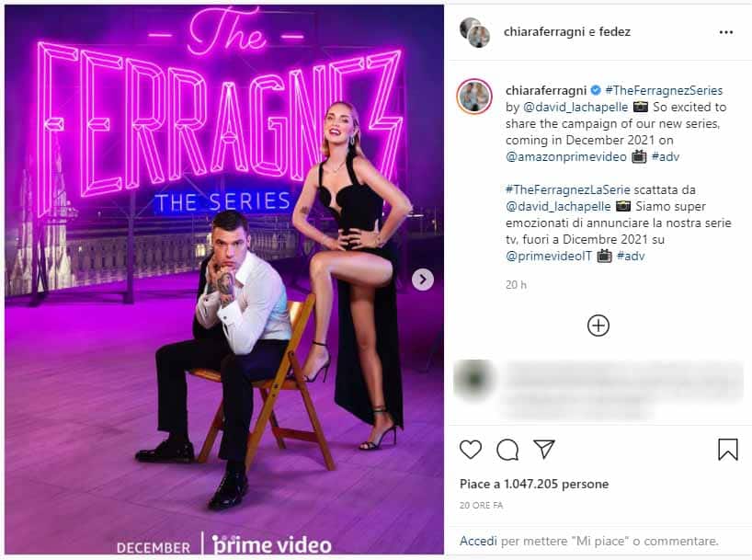The height and width of the screenshot is (560, 752).
Task: Open the comment icon below the post
Action: pyautogui.click(x=507, y=451)
